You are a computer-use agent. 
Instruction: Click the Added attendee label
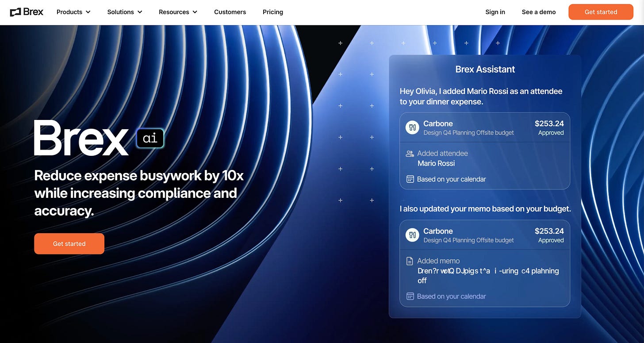[x=442, y=154]
